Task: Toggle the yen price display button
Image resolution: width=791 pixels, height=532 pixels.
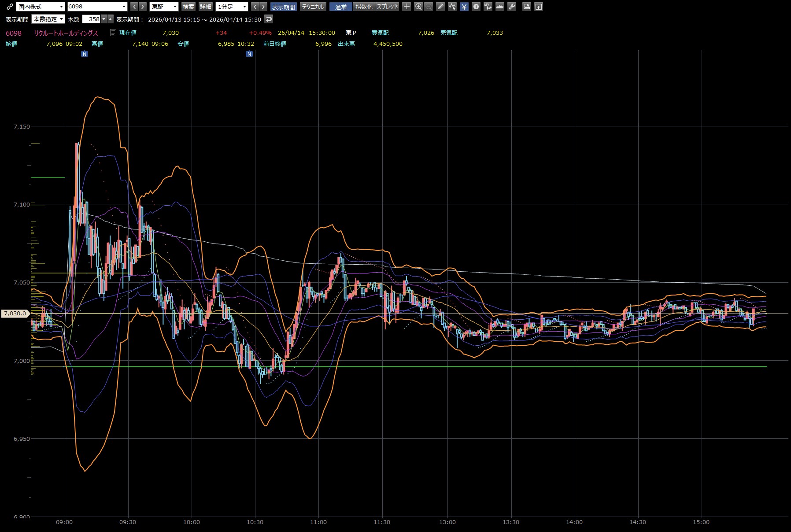Action: pyautogui.click(x=464, y=7)
